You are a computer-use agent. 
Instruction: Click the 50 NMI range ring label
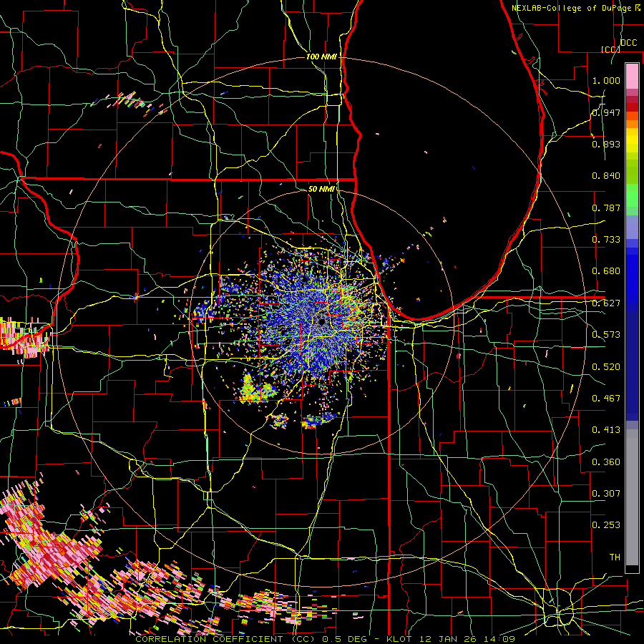[321, 189]
